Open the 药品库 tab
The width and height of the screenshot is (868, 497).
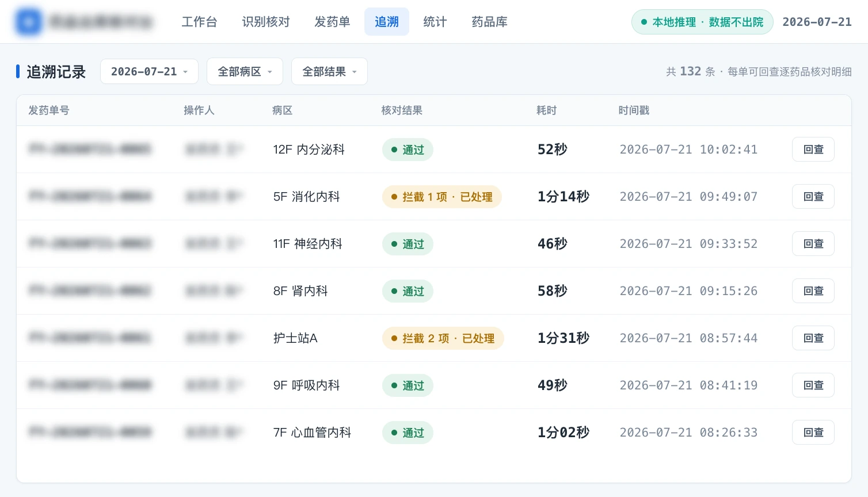pyautogui.click(x=489, y=22)
